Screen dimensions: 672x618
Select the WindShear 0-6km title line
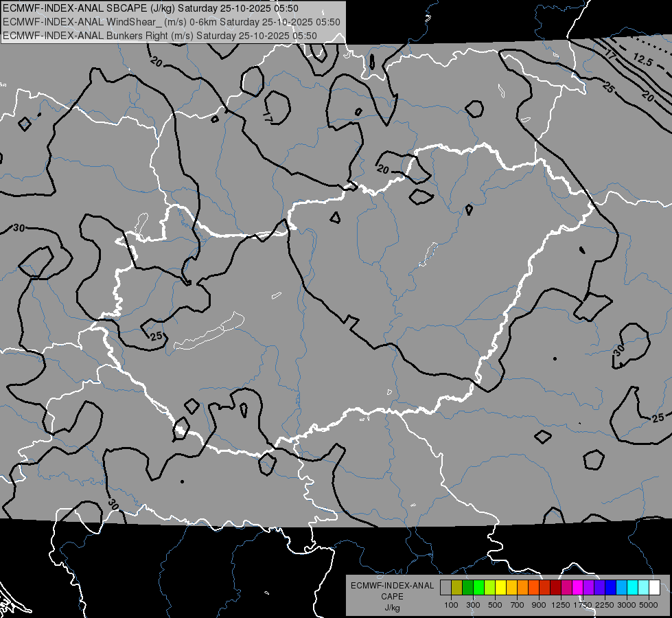tap(172, 22)
